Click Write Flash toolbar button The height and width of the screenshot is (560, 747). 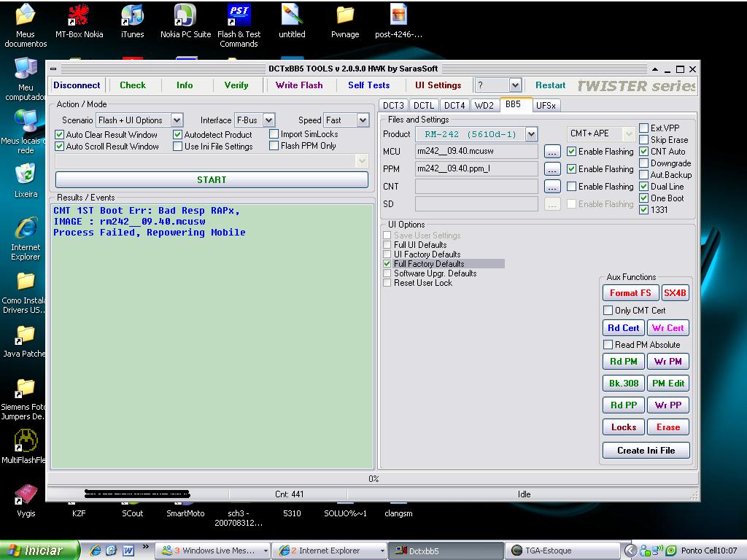[299, 85]
